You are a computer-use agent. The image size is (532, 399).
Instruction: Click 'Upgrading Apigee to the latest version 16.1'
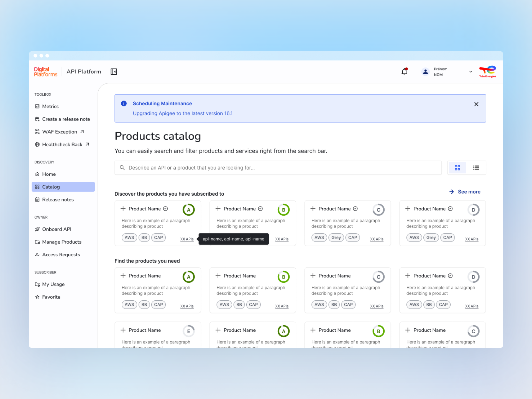point(183,113)
